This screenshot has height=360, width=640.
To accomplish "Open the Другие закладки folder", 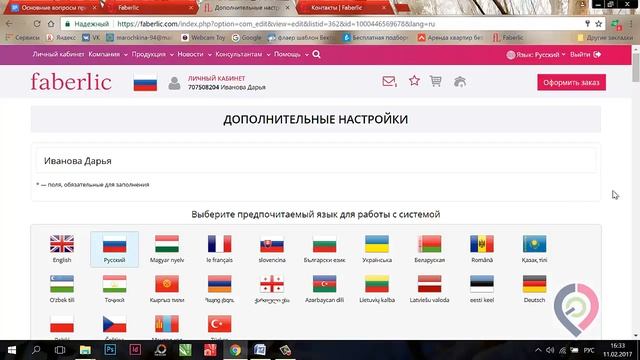I will coord(605,38).
